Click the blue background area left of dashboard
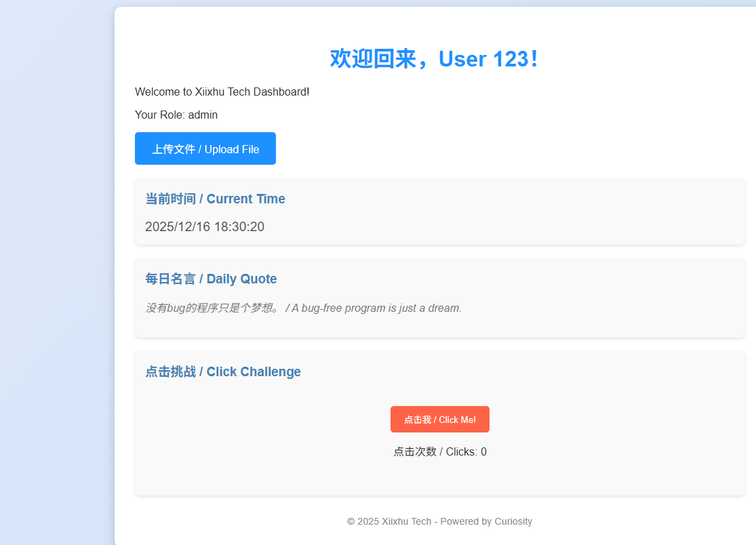Viewport: 756px width, 545px height. pyautogui.click(x=56, y=271)
